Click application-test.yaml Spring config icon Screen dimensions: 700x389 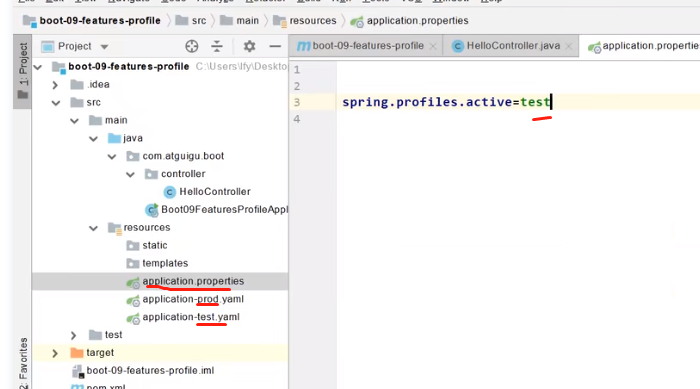pyautogui.click(x=133, y=318)
